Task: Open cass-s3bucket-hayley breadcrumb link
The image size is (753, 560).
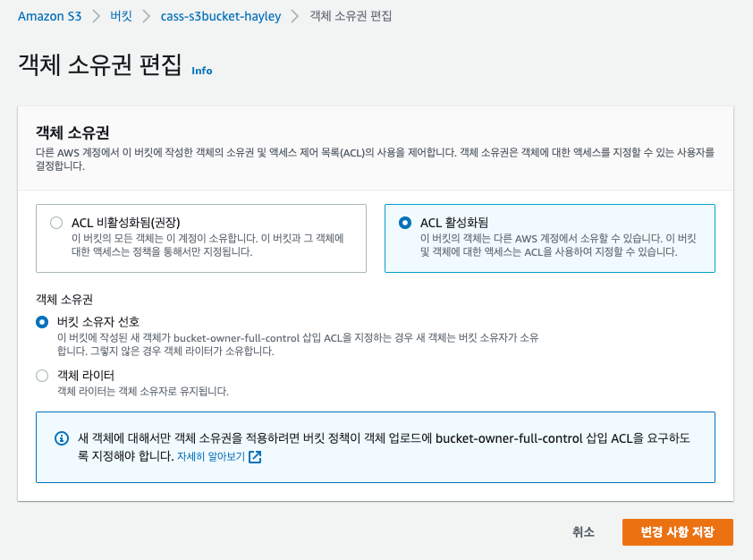Action: 220,16
